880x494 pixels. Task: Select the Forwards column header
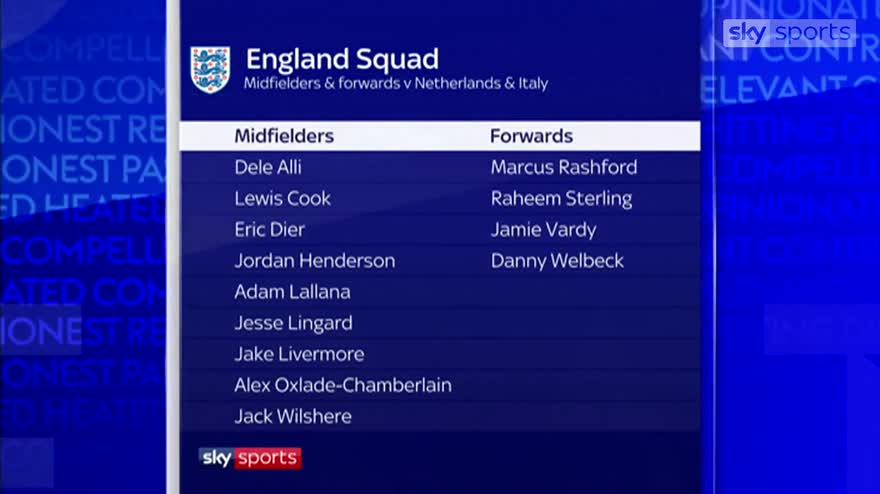(531, 136)
